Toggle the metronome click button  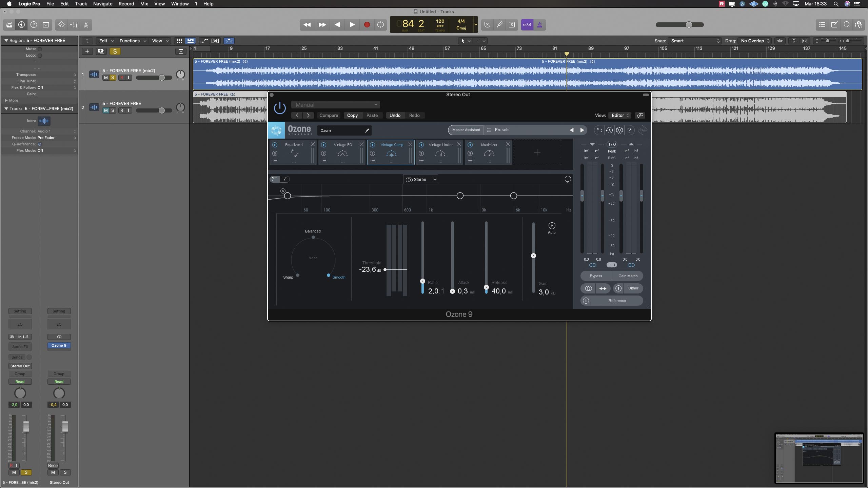(x=539, y=25)
